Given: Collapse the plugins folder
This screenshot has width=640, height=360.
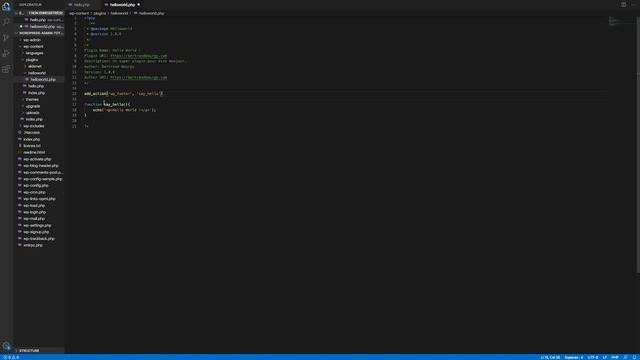Looking at the screenshot, I should click(x=32, y=60).
